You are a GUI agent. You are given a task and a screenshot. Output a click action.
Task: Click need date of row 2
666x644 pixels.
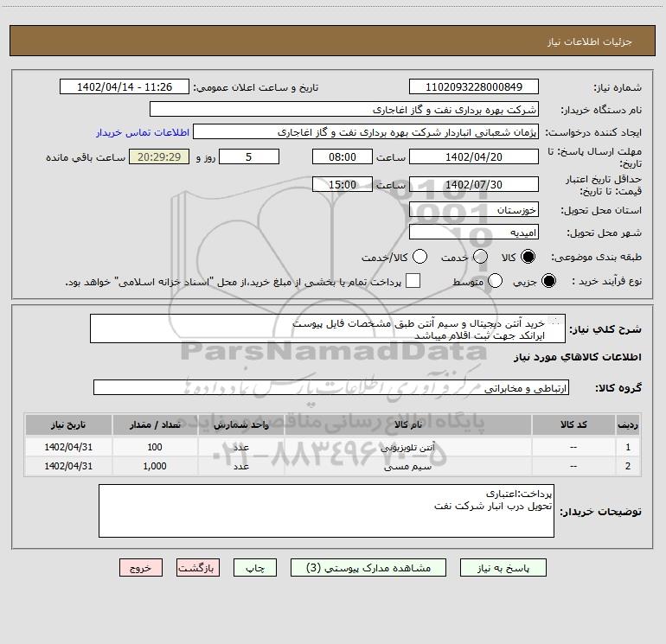pyautogui.click(x=68, y=466)
